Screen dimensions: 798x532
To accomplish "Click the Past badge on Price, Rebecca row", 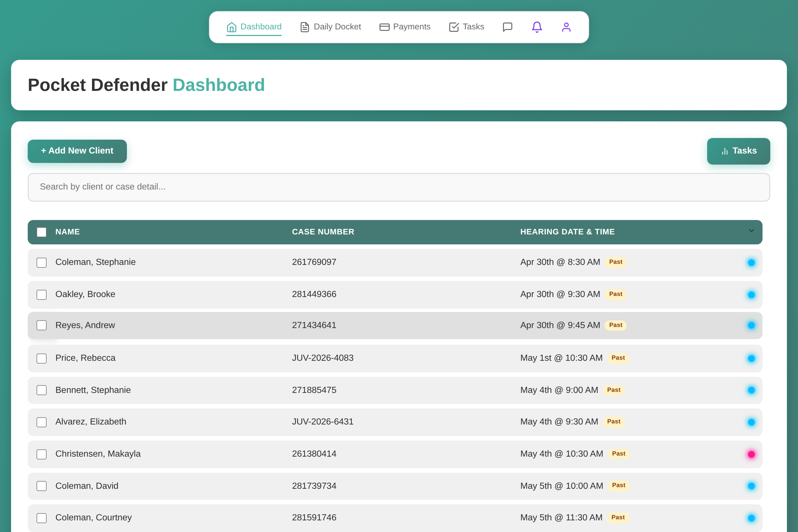I will [618, 358].
